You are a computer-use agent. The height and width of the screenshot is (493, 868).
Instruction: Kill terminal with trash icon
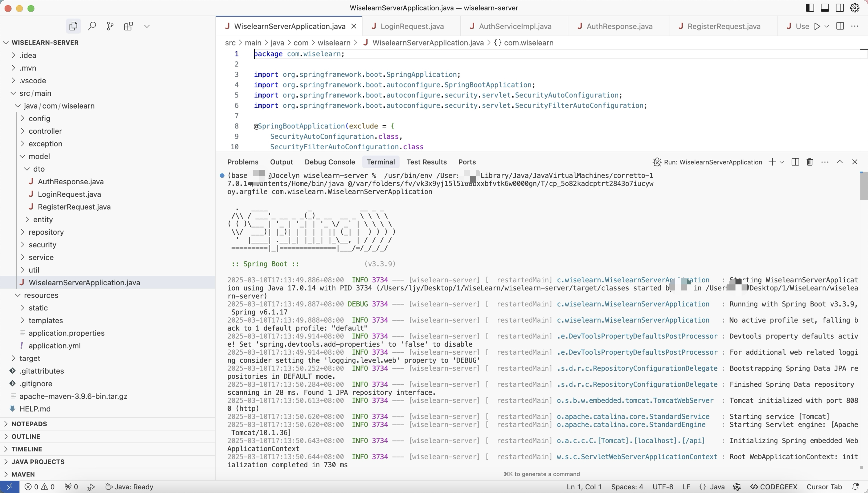tap(810, 162)
